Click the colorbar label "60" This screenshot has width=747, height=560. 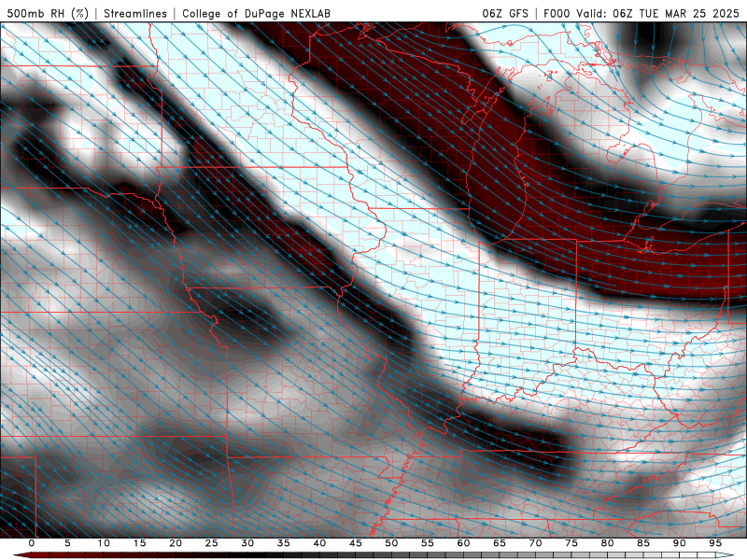pos(463,543)
